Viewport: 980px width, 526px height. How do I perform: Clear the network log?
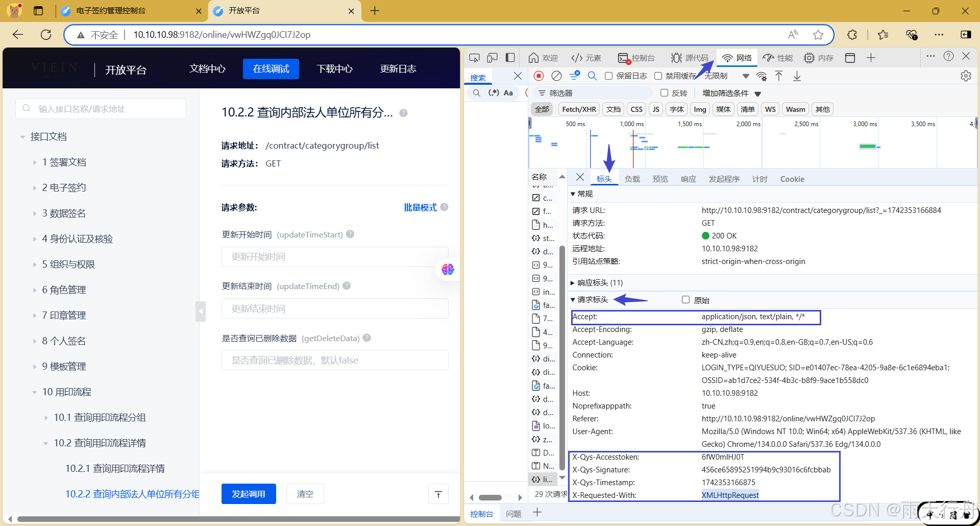click(x=556, y=76)
